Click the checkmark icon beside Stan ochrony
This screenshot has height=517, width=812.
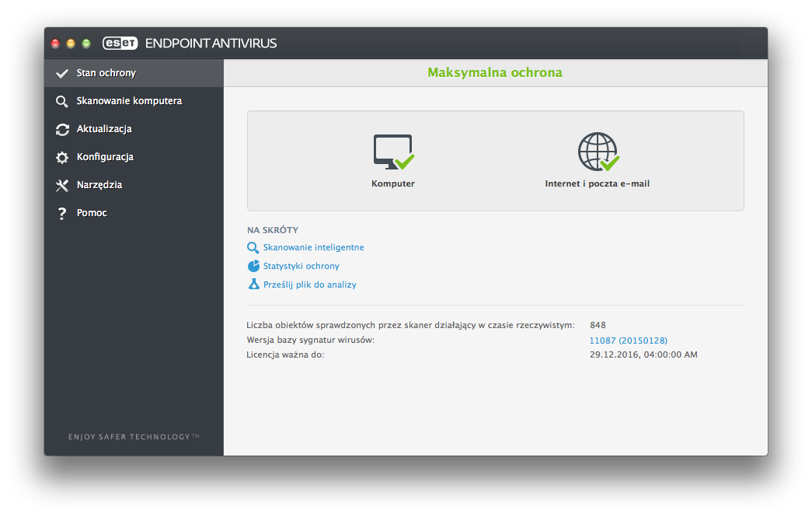(x=62, y=74)
